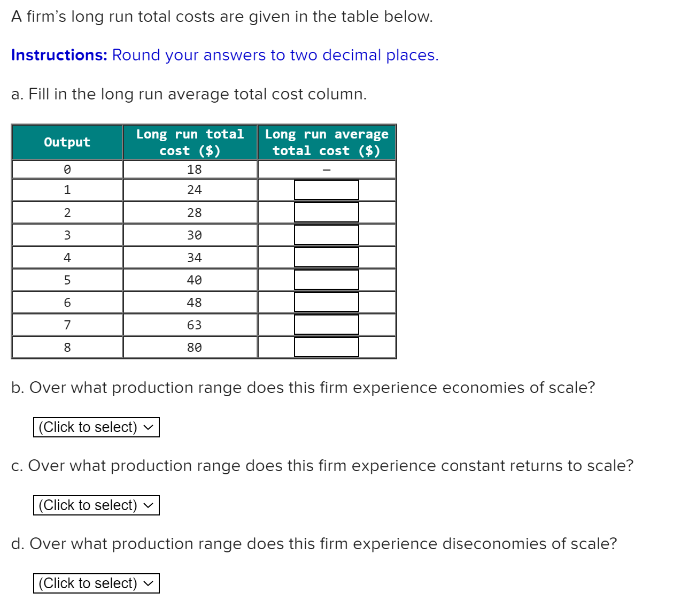The width and height of the screenshot is (689, 616).
Task: Click the average cost input for output 6
Action: (326, 302)
